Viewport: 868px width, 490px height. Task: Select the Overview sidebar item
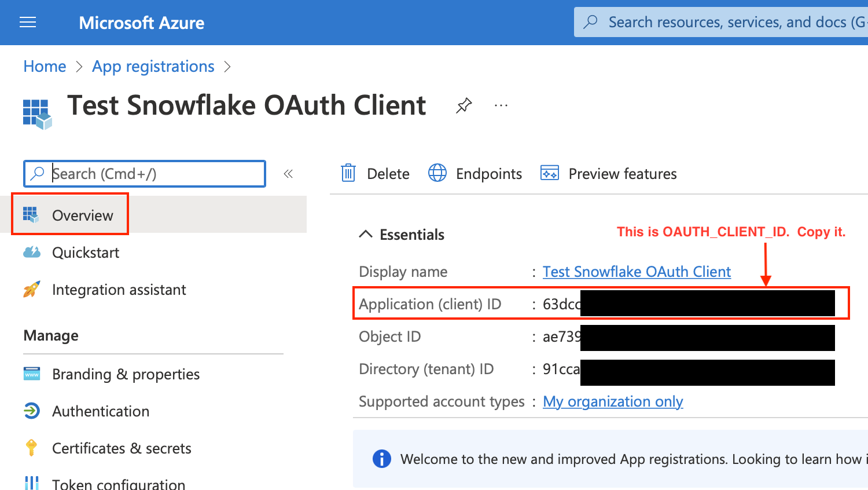[x=83, y=215]
